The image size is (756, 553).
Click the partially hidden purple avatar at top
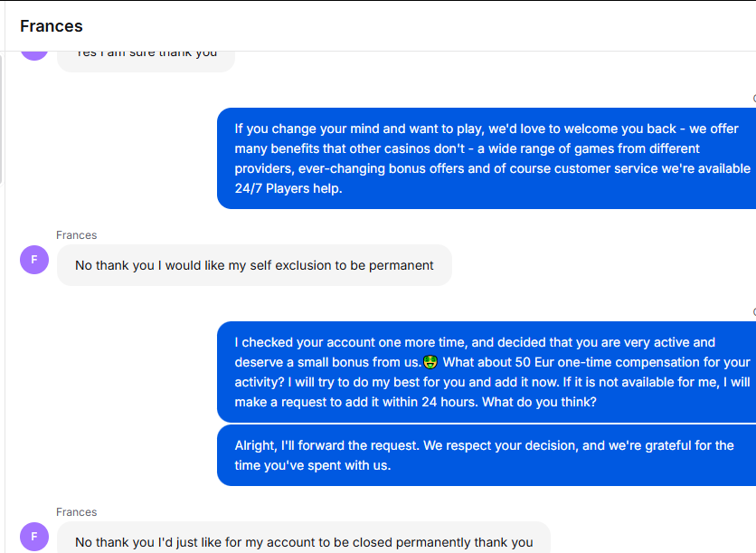34,55
